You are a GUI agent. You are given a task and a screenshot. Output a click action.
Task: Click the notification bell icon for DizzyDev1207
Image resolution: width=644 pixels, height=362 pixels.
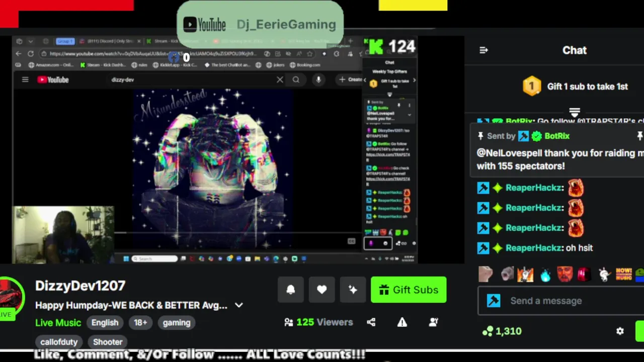291,290
